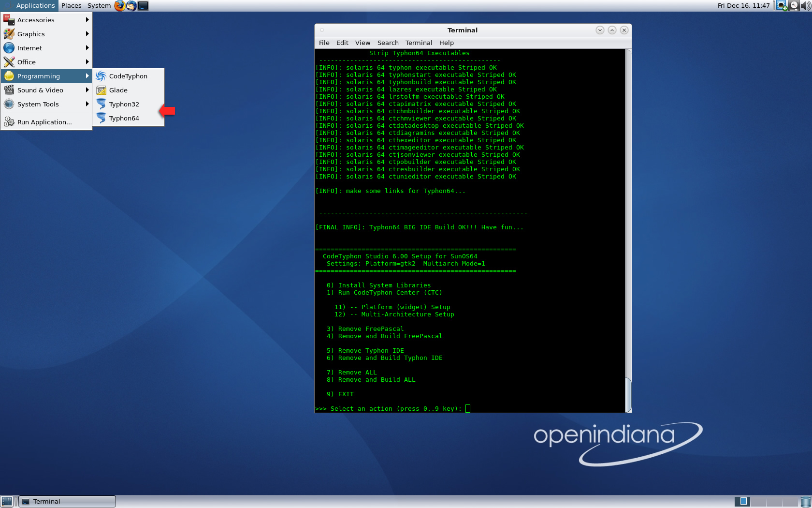
Task: Open the terminal launcher in top panel
Action: (x=143, y=6)
